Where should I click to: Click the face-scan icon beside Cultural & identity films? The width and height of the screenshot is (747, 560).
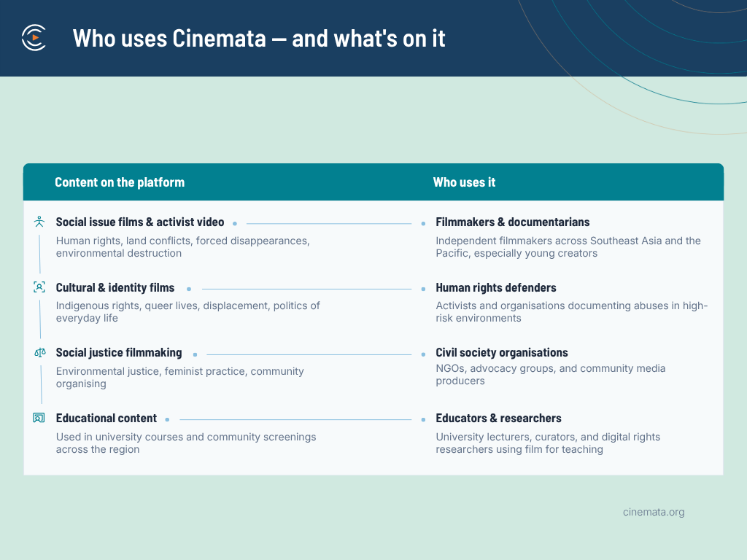point(39,287)
